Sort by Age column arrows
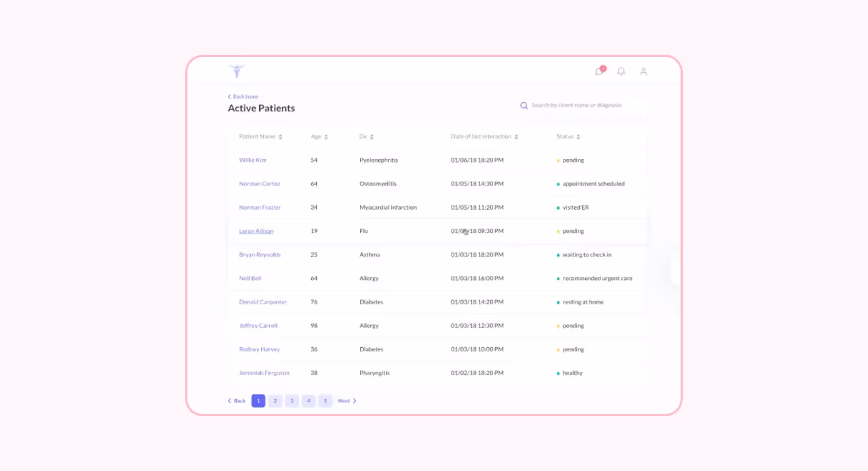868x471 pixels. click(326, 136)
